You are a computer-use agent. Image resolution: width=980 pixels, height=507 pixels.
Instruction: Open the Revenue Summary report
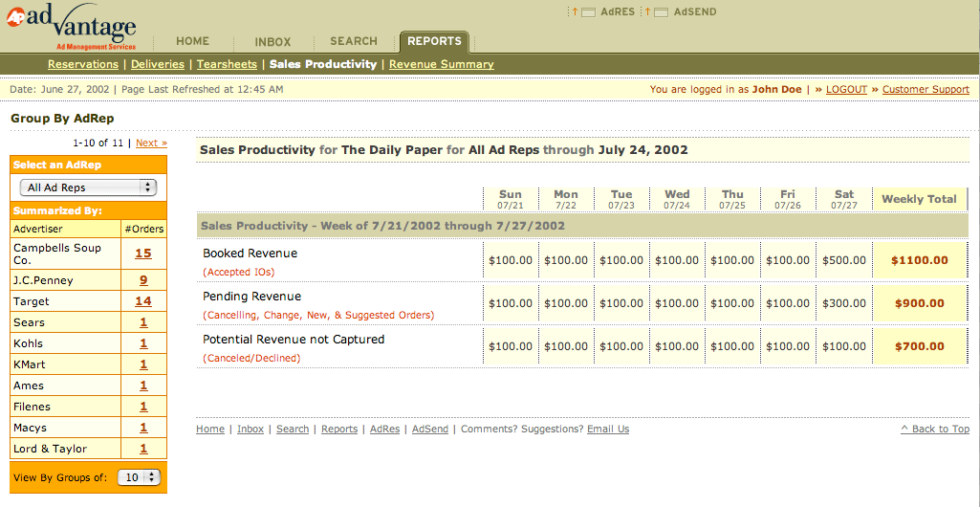pos(442,64)
